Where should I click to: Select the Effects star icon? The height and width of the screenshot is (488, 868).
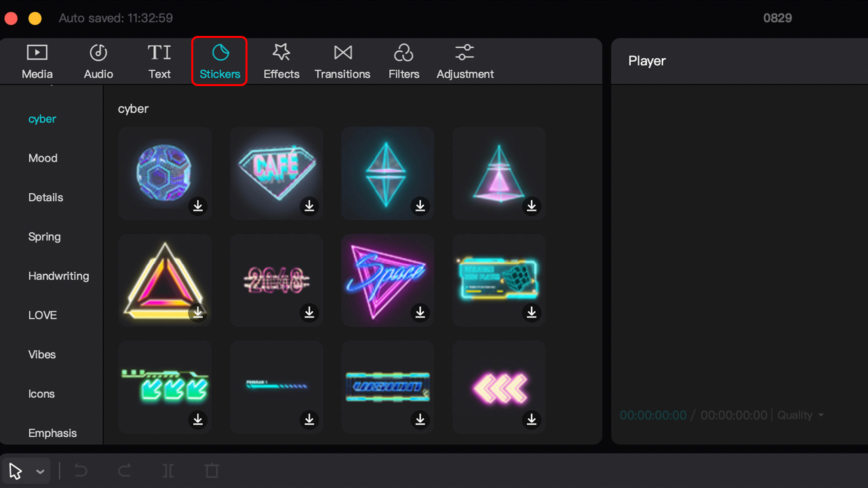tap(281, 52)
